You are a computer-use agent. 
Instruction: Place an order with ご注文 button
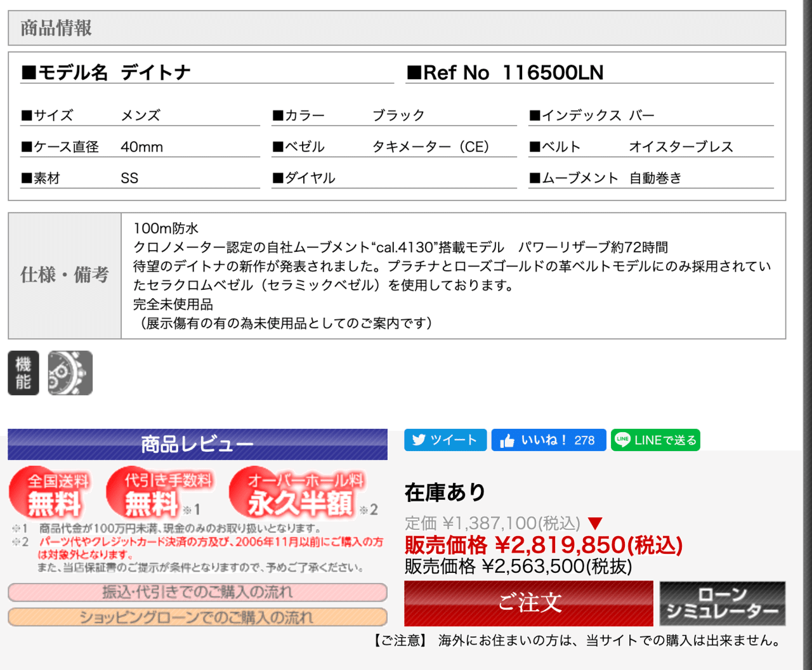[528, 603]
